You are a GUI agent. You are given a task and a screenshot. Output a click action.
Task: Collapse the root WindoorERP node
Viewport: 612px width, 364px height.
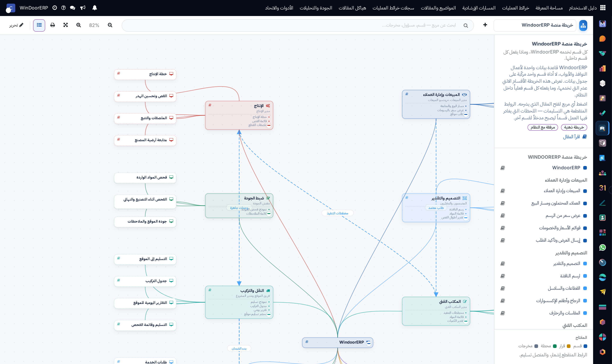coord(369,344)
